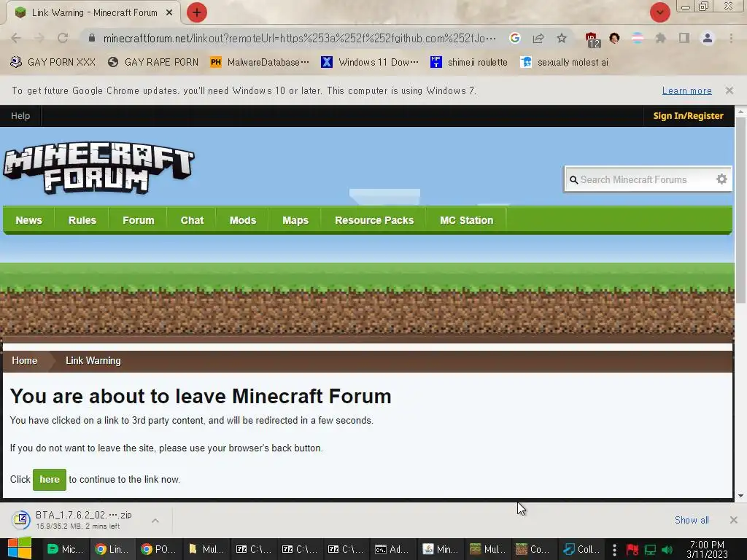Open the Mods tab
Image resolution: width=747 pixels, height=560 pixels.
[x=242, y=220]
